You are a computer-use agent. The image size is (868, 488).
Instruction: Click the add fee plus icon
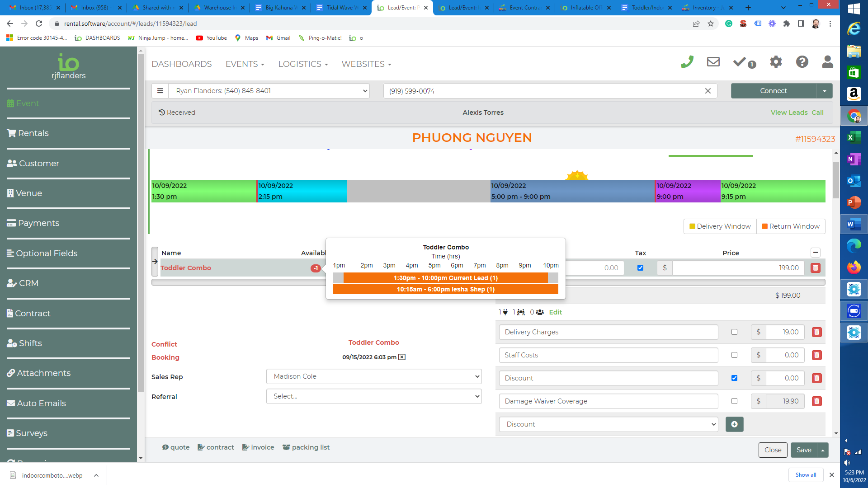[734, 424]
